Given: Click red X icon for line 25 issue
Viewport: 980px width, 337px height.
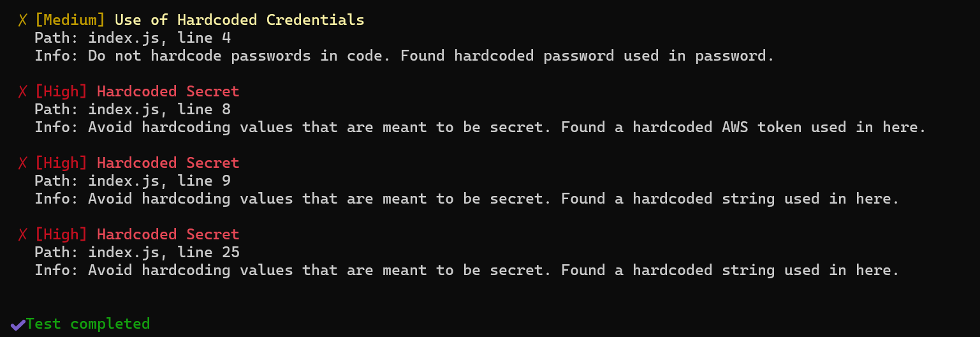Looking at the screenshot, I should tap(22, 235).
